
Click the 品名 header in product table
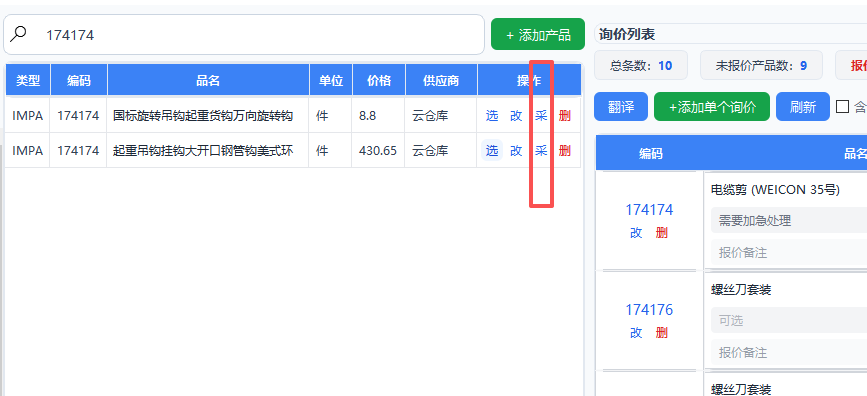point(208,80)
